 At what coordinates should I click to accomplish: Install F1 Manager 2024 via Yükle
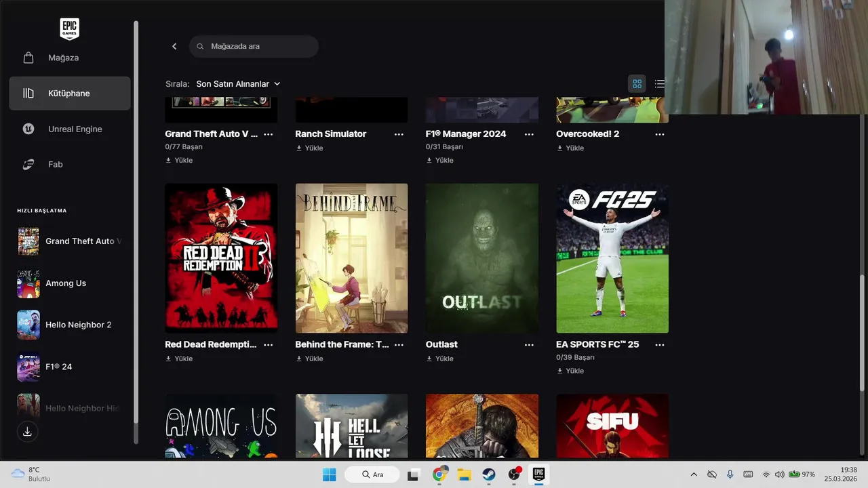click(x=439, y=160)
